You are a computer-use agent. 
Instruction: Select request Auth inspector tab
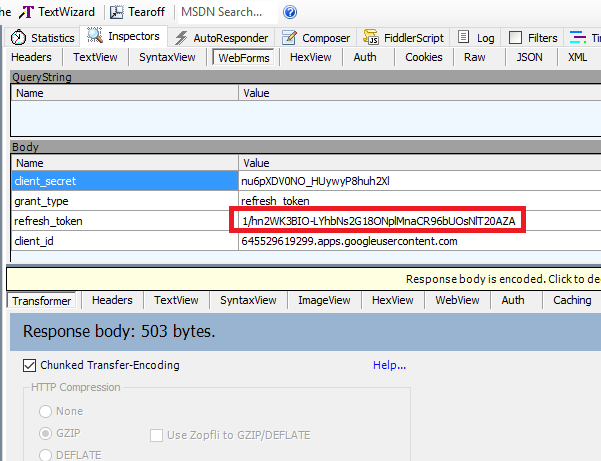365,57
